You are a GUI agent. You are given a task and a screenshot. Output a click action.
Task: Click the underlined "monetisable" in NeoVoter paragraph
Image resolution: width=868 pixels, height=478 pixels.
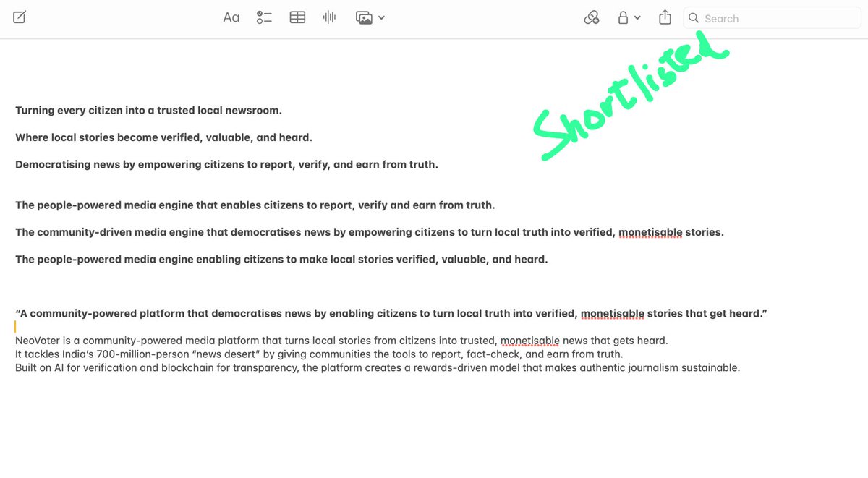point(530,341)
